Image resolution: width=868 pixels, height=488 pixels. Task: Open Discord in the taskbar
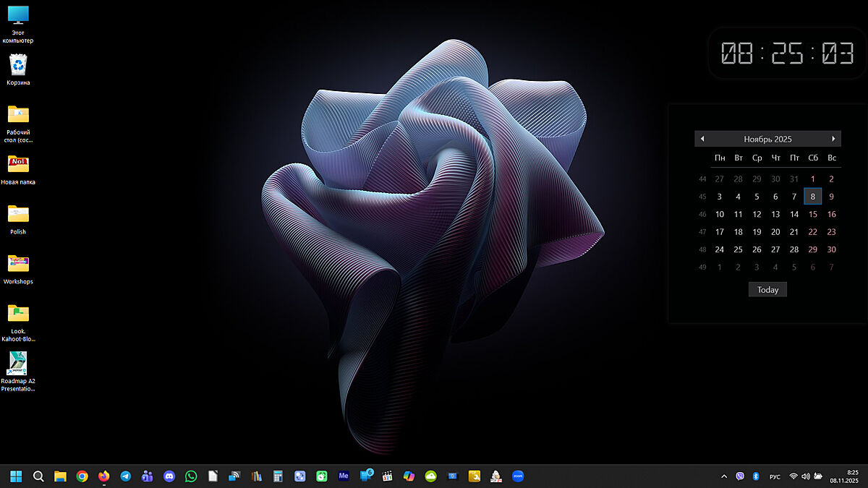[x=169, y=476]
